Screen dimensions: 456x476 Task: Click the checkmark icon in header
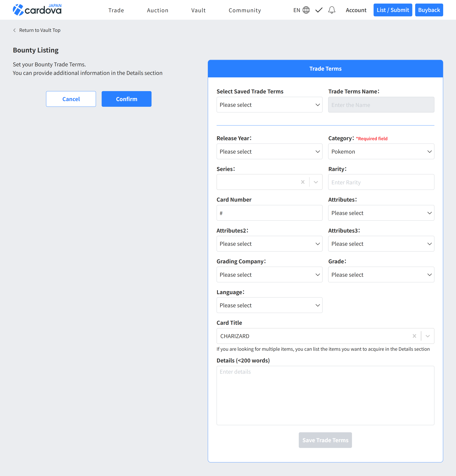(319, 10)
